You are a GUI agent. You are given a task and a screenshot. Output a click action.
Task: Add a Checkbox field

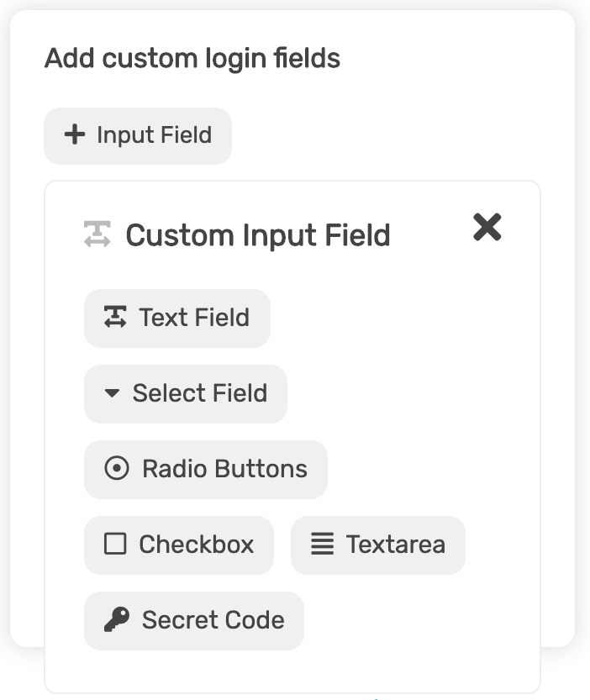(x=179, y=545)
